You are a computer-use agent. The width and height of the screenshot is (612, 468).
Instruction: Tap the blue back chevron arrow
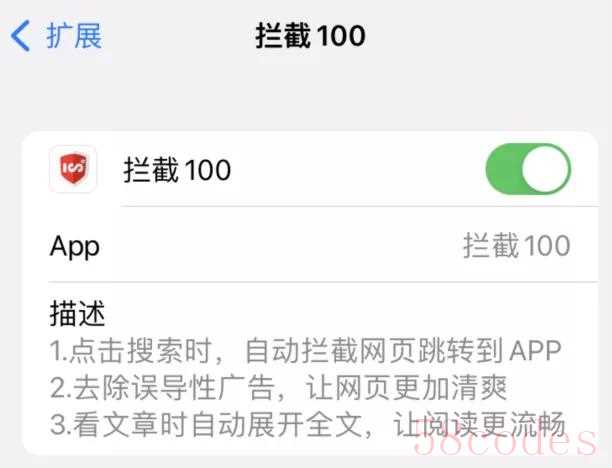point(20,36)
